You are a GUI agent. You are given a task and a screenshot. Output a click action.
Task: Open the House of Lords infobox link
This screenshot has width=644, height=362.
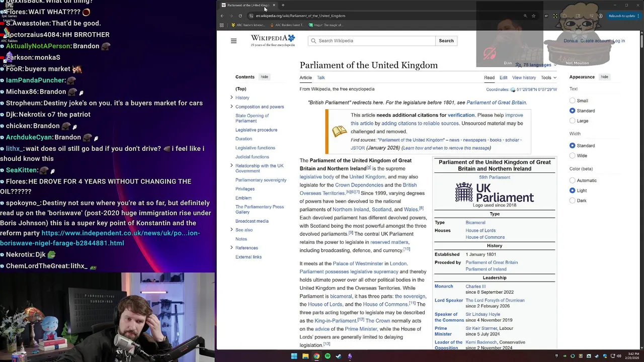(x=480, y=230)
